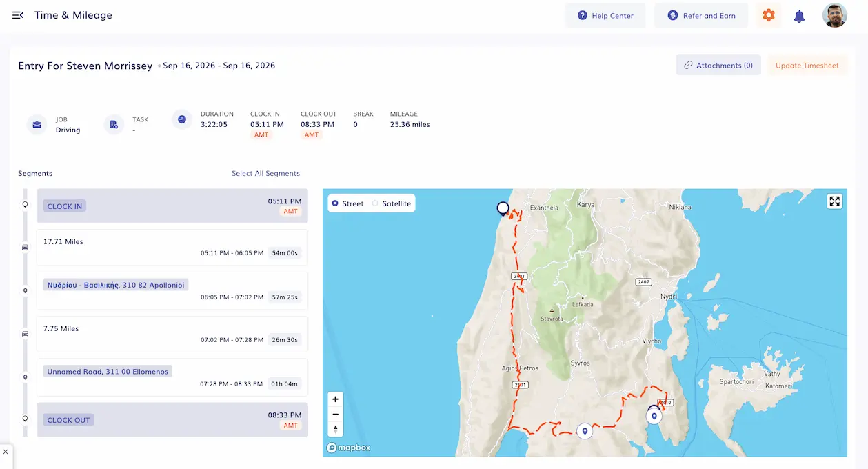This screenshot has height=469, width=868.
Task: Click the car icon beside 7.75 Miles
Action: pyautogui.click(x=26, y=334)
